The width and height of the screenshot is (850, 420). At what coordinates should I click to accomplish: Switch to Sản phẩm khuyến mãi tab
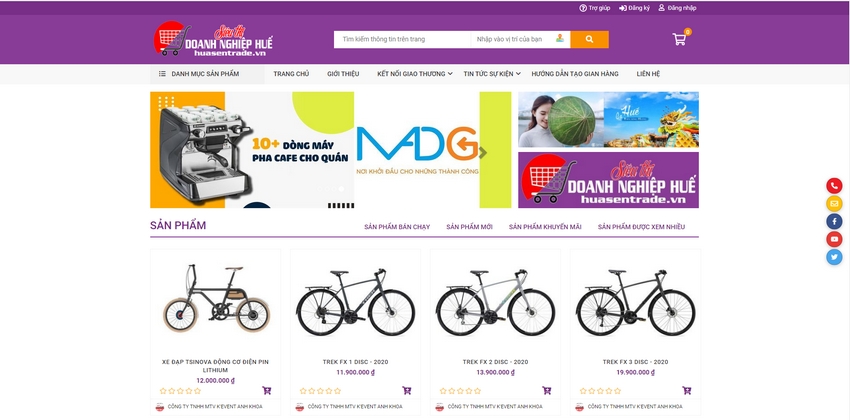pos(545,227)
